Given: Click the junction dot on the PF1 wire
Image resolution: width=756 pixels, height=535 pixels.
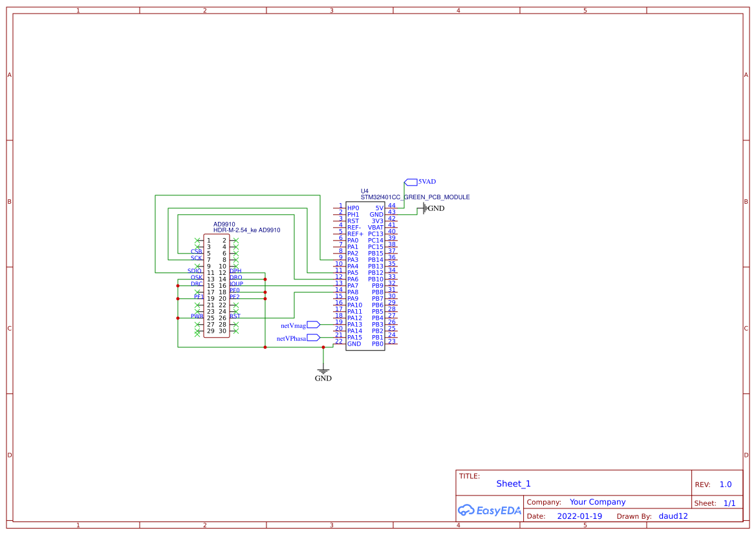Looking at the screenshot, I should click(x=178, y=298).
